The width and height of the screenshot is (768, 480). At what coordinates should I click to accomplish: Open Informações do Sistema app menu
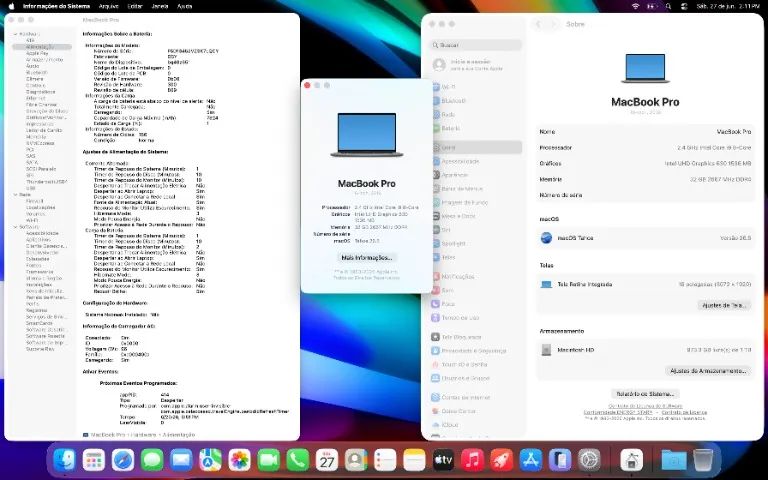tap(56, 6)
